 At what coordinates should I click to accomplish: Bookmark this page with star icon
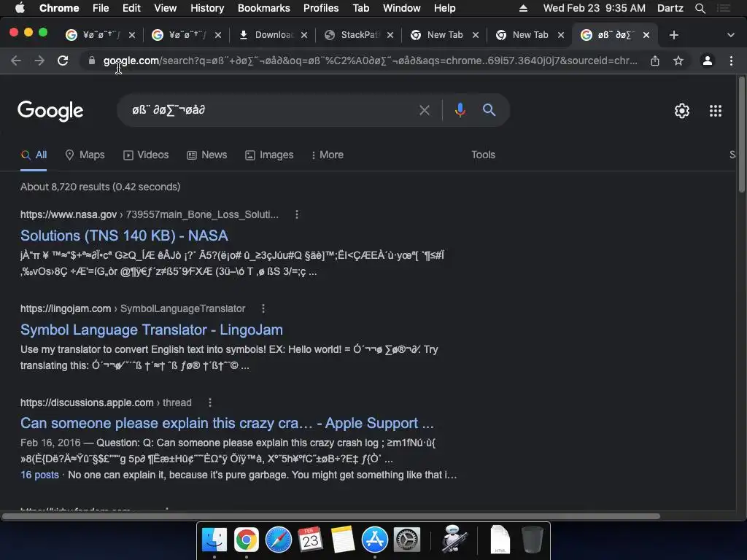point(678,61)
